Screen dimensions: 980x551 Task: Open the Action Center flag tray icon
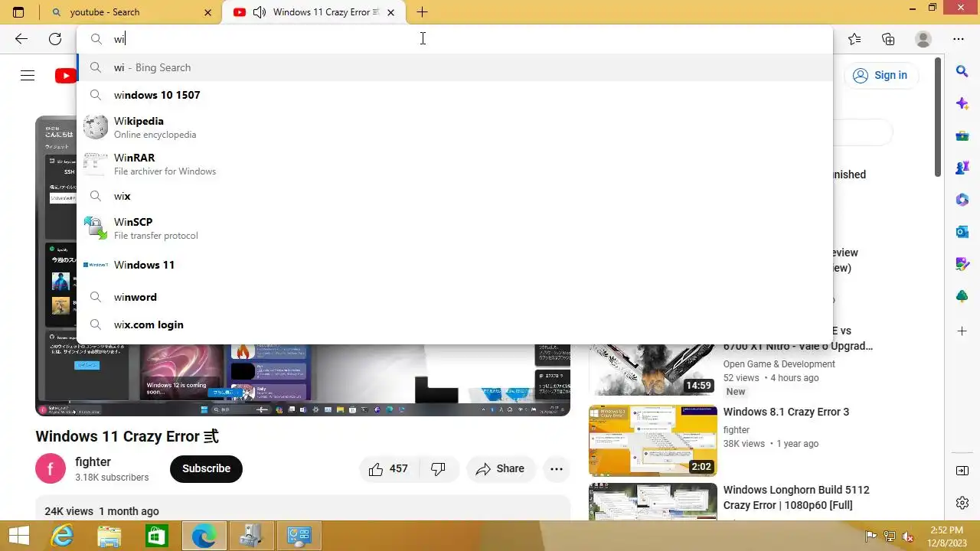[x=871, y=536]
